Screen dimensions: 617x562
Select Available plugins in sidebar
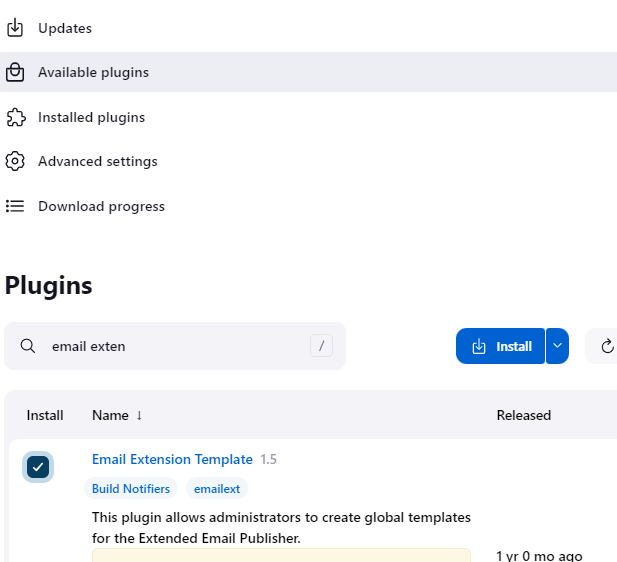(x=308, y=72)
